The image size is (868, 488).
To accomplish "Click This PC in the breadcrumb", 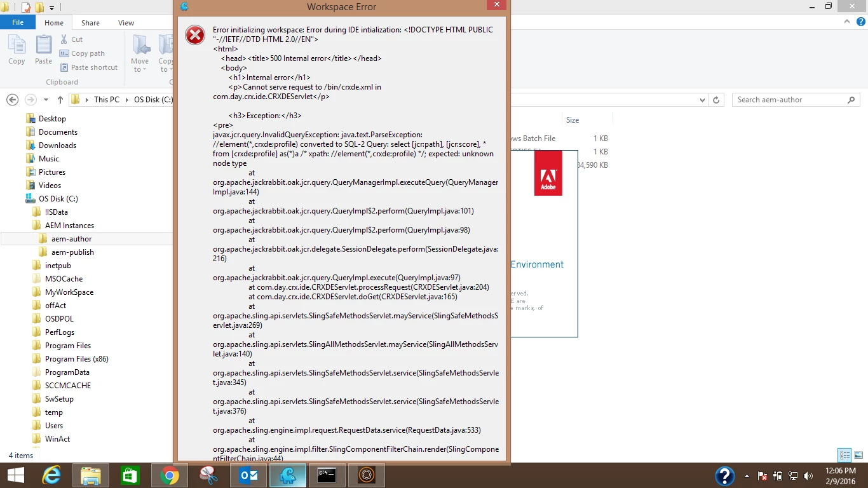I will [106, 100].
